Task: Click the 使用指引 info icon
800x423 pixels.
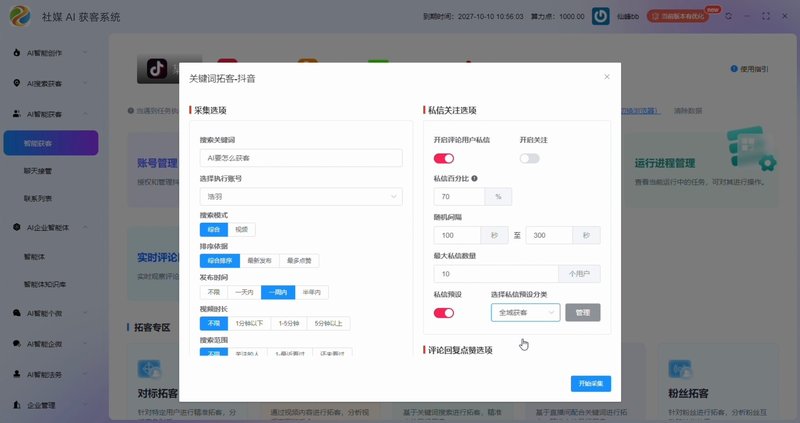Action: pyautogui.click(x=734, y=69)
